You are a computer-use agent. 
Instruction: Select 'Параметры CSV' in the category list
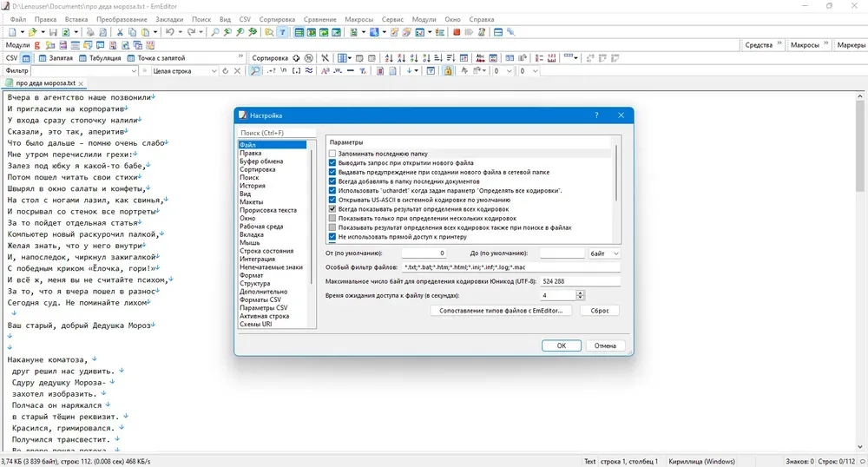[264, 307]
